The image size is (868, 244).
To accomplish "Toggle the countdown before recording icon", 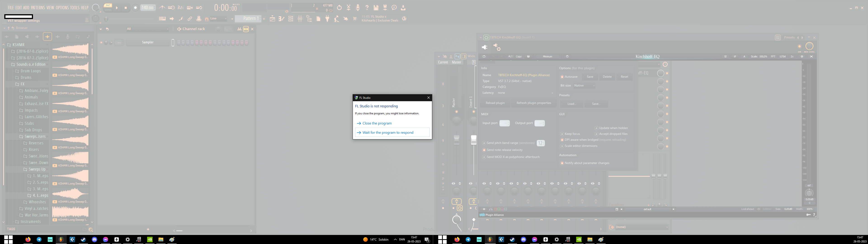I will click(181, 7).
